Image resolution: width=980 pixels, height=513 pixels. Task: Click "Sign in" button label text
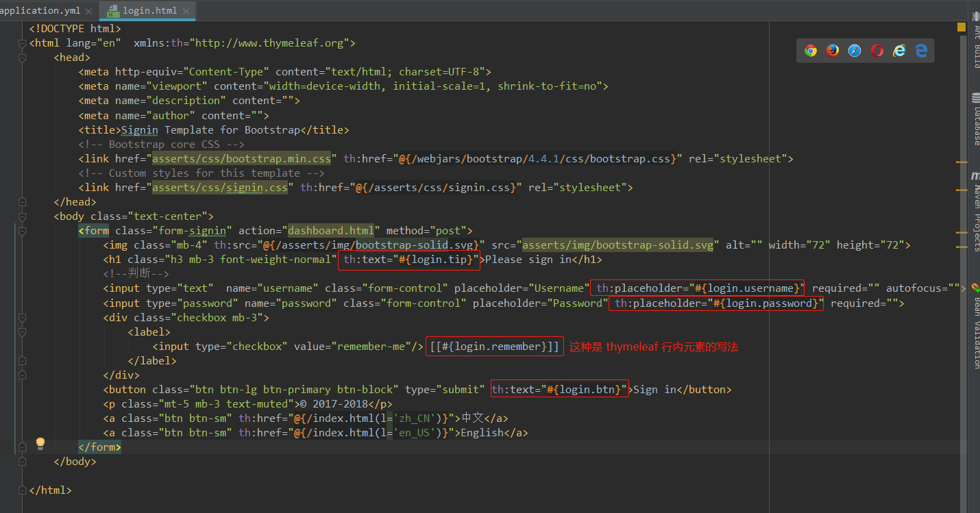tap(654, 390)
